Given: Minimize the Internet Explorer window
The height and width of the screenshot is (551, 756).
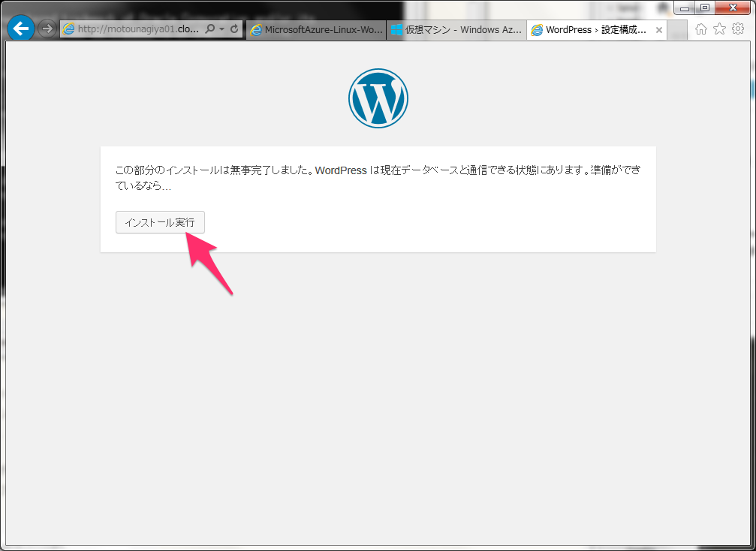Looking at the screenshot, I should pos(684,8).
